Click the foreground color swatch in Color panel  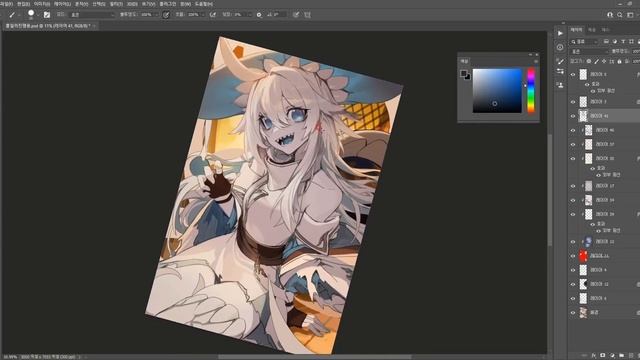point(463,73)
